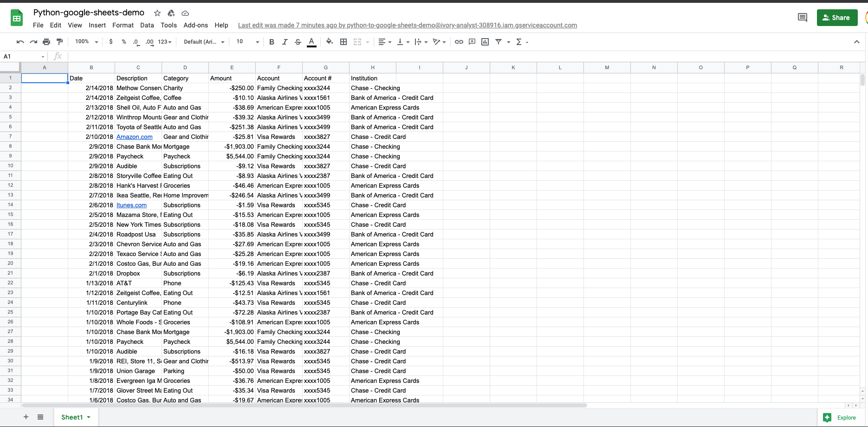Open the Edit menu

tap(56, 25)
